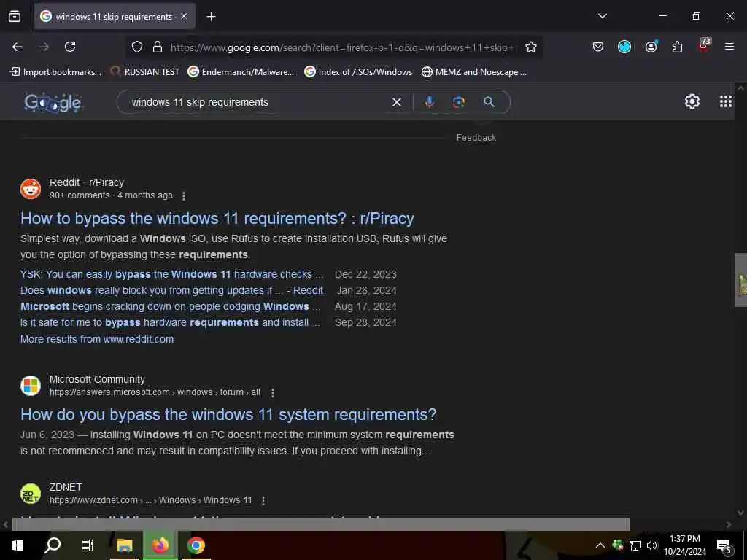Image resolution: width=747 pixels, height=560 pixels.
Task: Search by image with Lens icon
Action: [x=458, y=102]
